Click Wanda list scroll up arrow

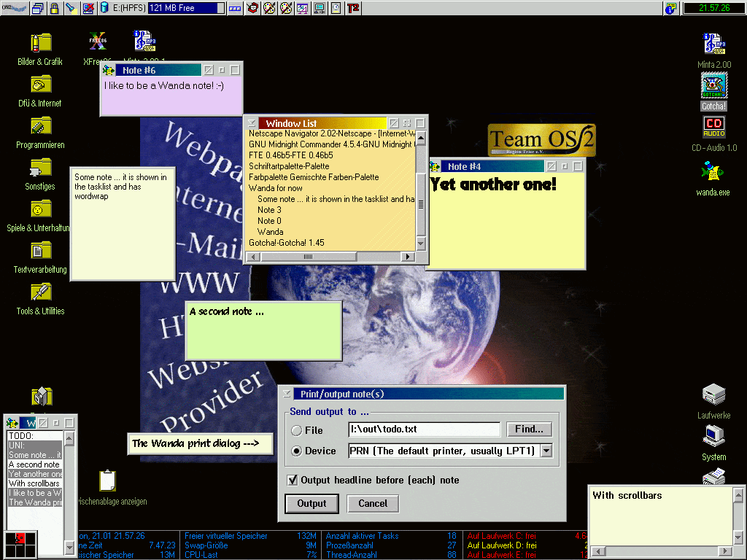69,437
